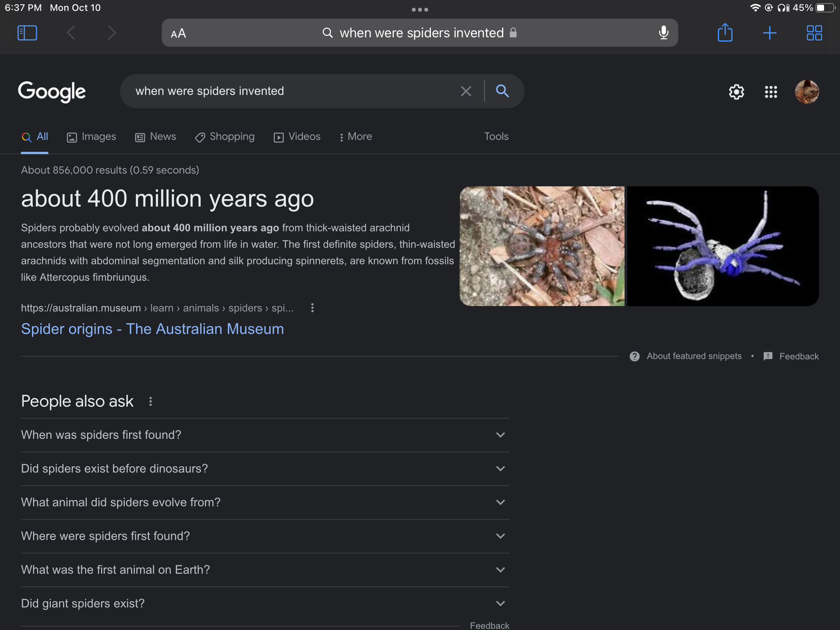The image size is (840, 630).
Task: Tap the three-dot multitasking control at top
Action: (x=420, y=10)
